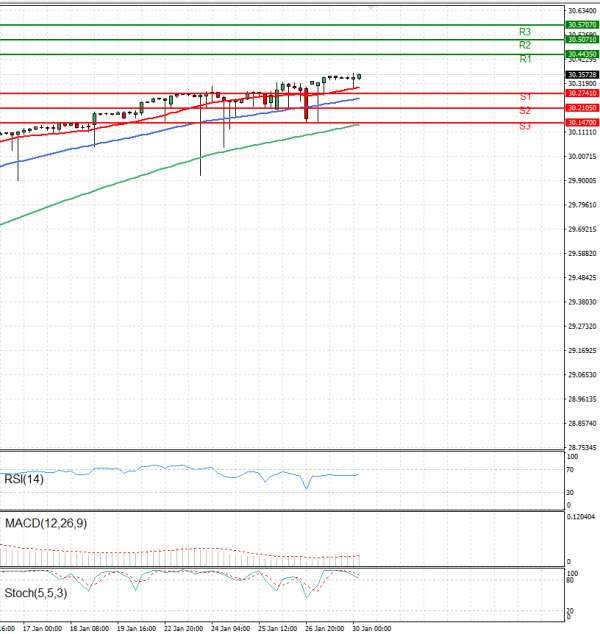Click the R3 resistance label
The width and height of the screenshot is (600, 634).
(525, 32)
